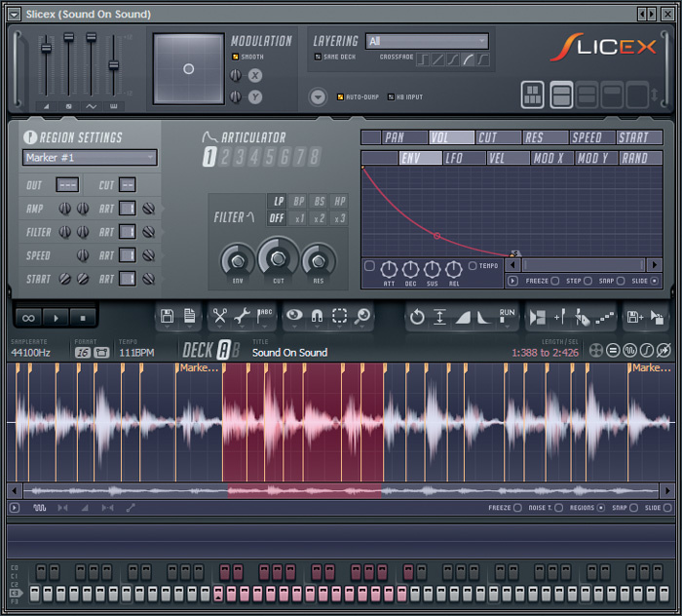This screenshot has height=616, width=682.
Task: Click the scissors slicing tool icon
Action: click(219, 316)
